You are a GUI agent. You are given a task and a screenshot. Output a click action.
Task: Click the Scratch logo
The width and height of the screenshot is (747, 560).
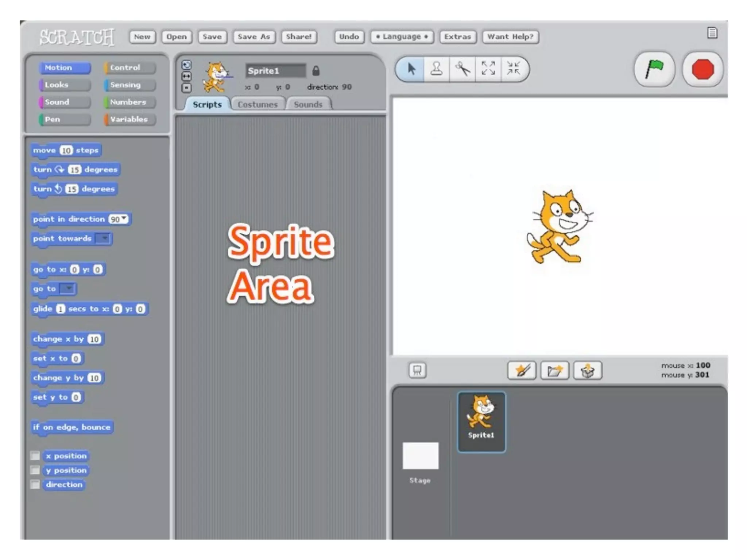77,37
